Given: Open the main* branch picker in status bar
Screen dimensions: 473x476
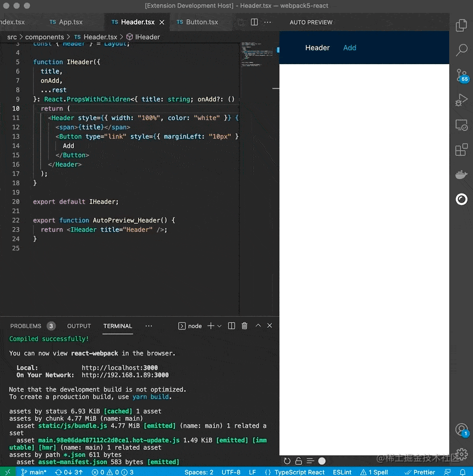Looking at the screenshot, I should [34, 472].
